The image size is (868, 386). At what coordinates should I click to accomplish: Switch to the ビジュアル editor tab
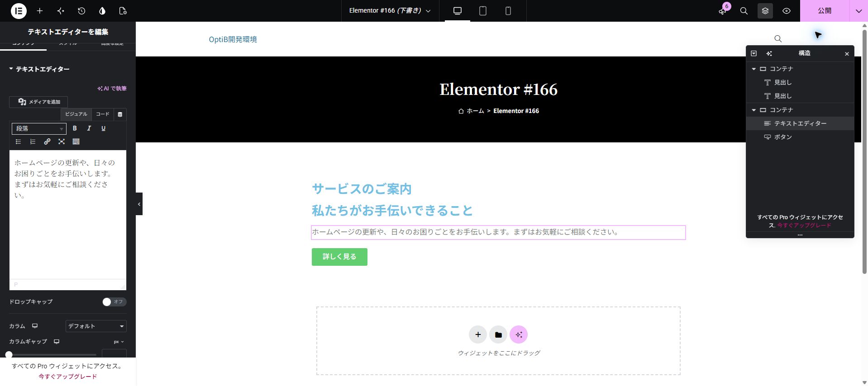click(x=76, y=114)
